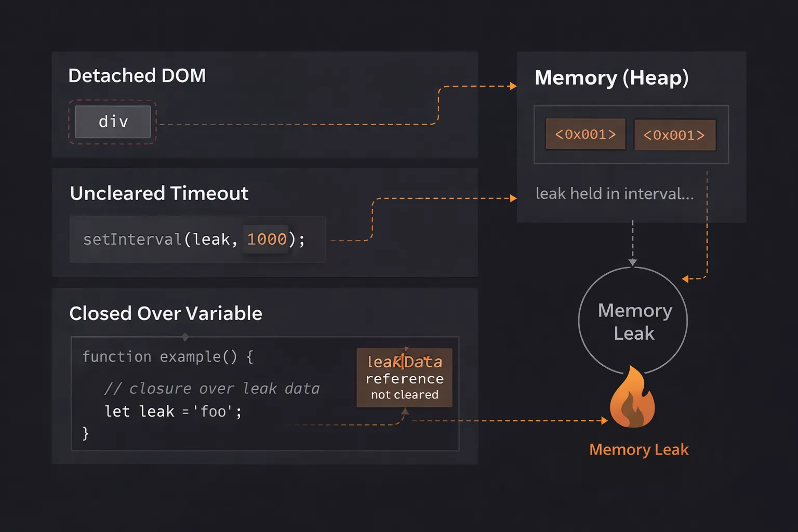
Task: Select the detached div element box
Action: click(112, 121)
